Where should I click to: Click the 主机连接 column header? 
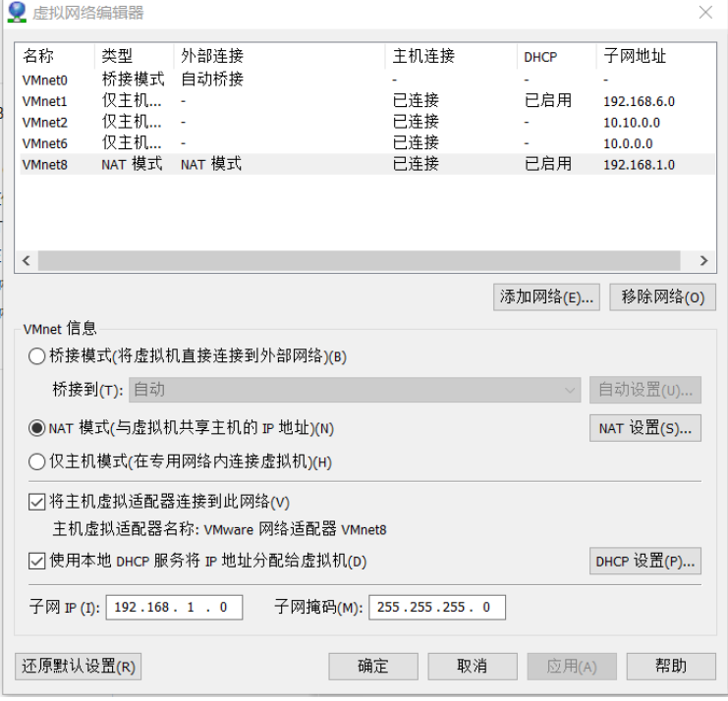tap(451, 56)
